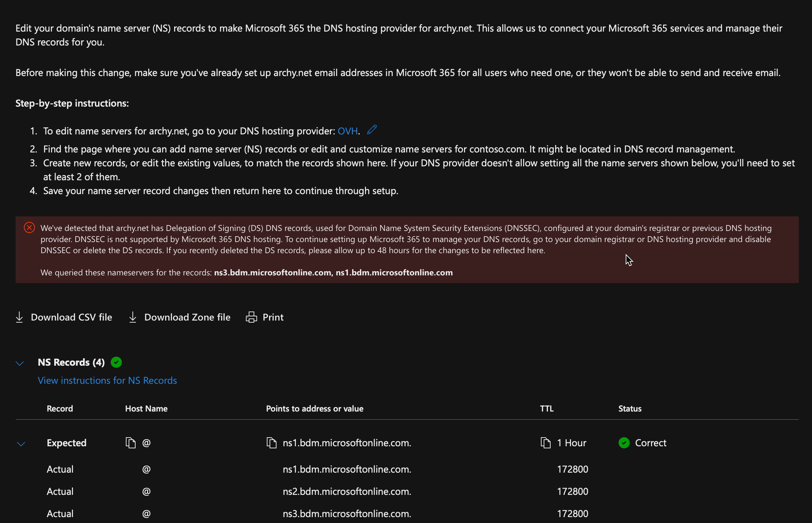Select Actual row ns1.bdm.microsoftonline.com. value
Screen dimensions: 812x523
pos(347,469)
